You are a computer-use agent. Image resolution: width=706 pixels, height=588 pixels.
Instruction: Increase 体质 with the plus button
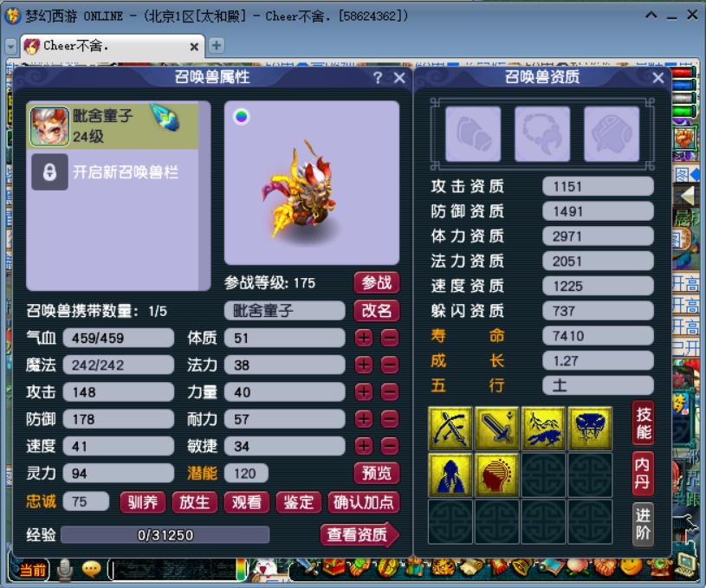pos(364,338)
